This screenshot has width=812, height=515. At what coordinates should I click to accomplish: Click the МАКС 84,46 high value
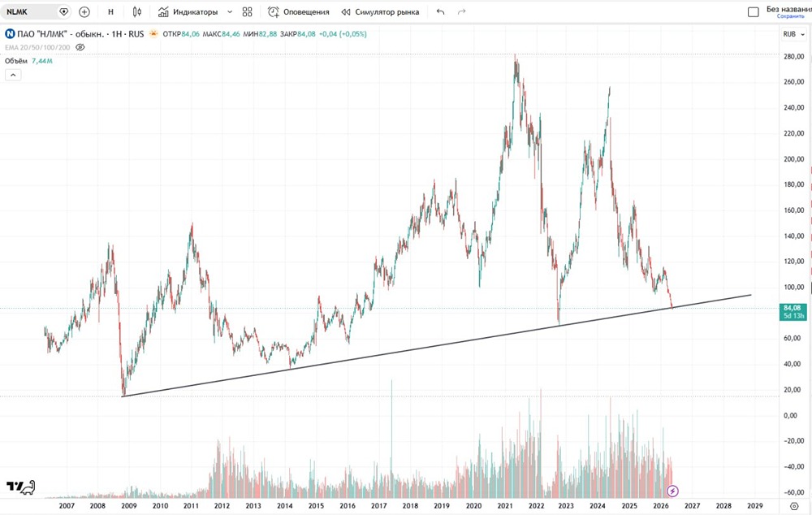point(221,33)
